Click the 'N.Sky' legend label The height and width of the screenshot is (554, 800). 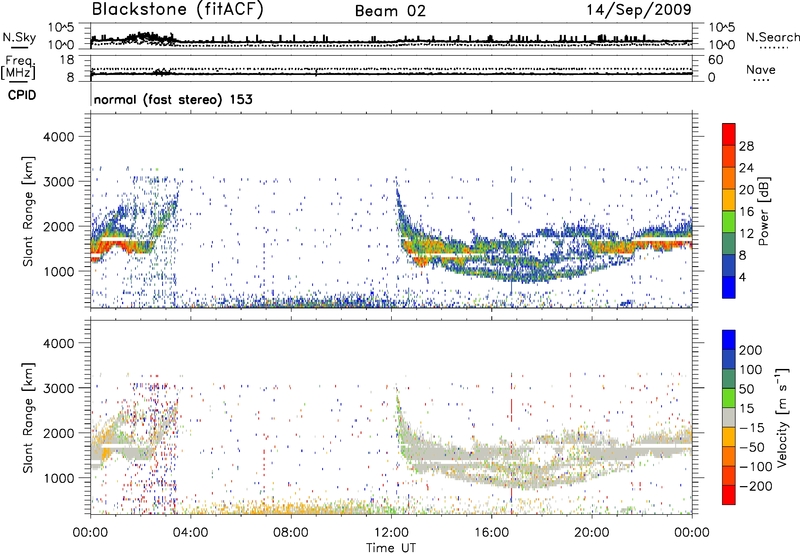pos(19,37)
